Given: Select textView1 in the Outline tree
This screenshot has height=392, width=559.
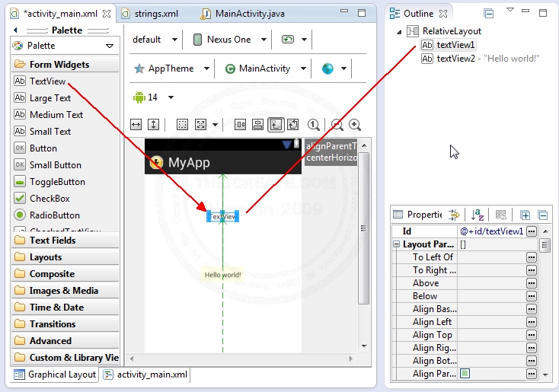Looking at the screenshot, I should click(x=448, y=45).
